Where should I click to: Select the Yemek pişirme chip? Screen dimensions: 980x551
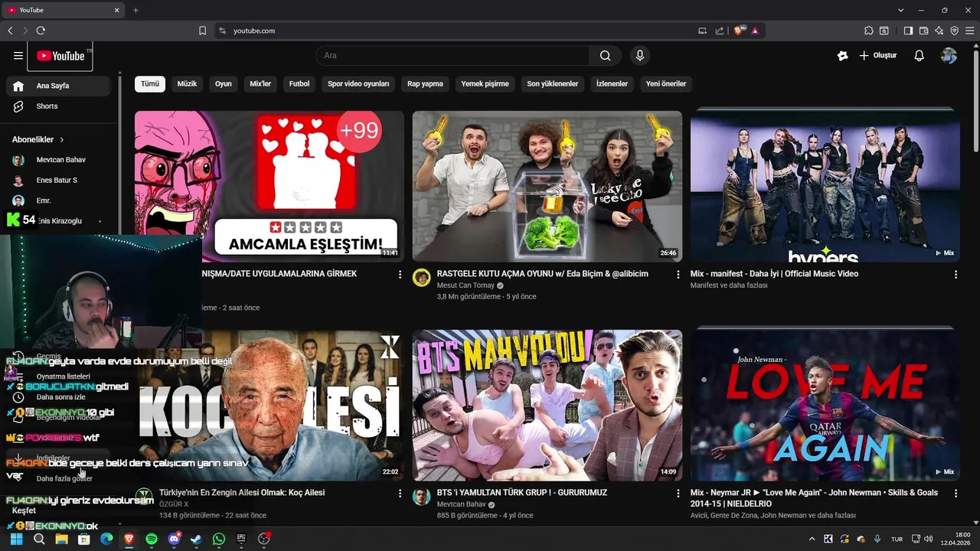(x=485, y=84)
